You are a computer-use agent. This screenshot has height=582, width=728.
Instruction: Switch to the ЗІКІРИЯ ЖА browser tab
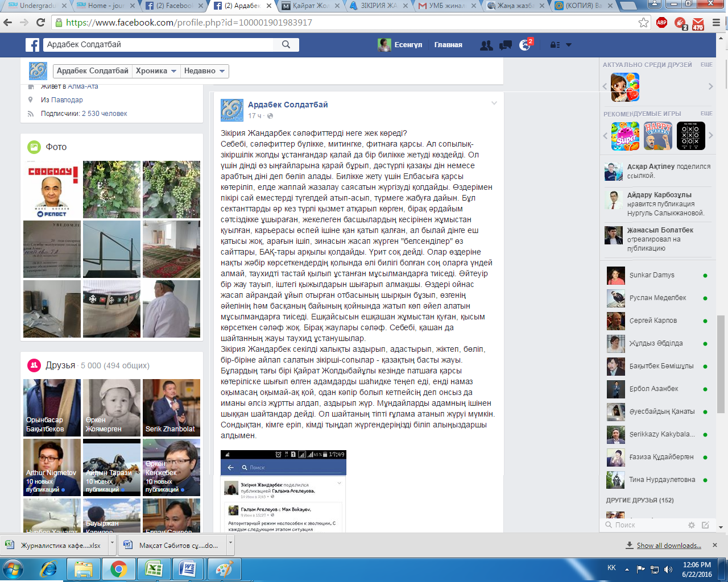[x=379, y=6]
